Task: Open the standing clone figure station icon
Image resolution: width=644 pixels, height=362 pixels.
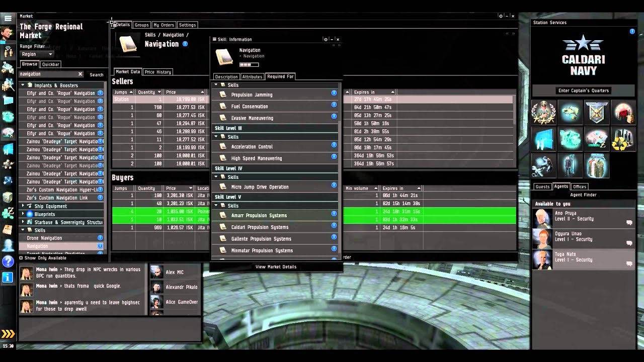Action: click(x=570, y=166)
